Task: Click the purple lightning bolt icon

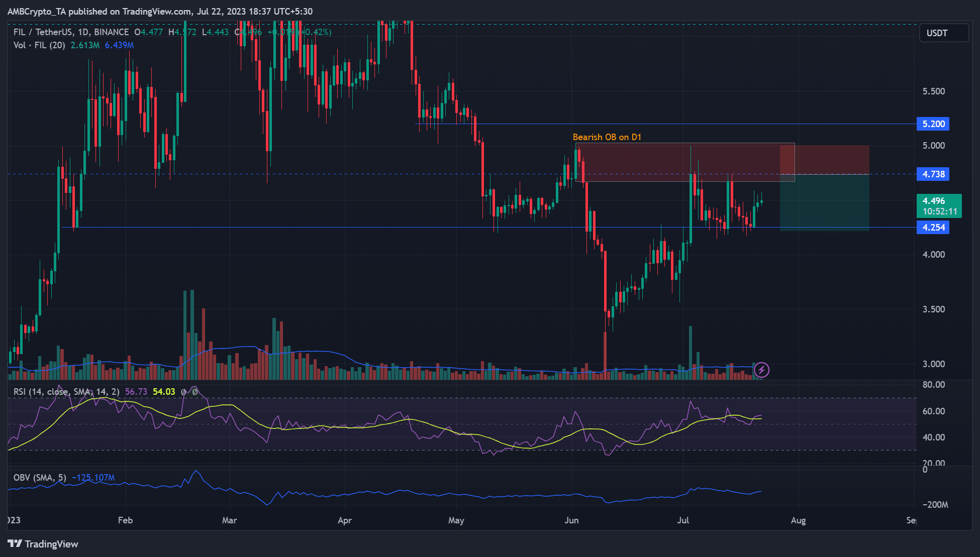Action: 761,370
